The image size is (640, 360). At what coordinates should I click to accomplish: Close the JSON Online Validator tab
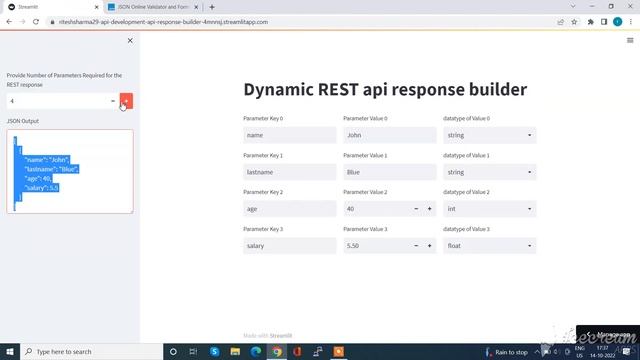point(196,7)
